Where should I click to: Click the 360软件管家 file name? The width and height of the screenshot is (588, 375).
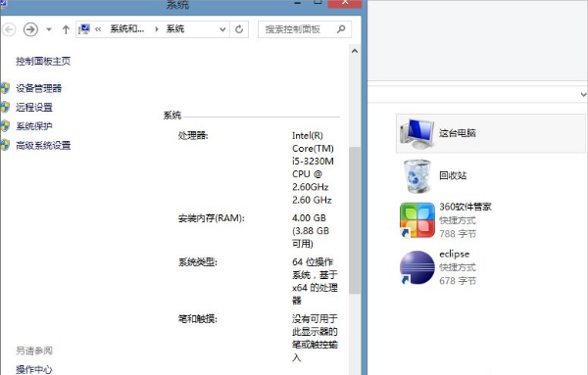(465, 207)
